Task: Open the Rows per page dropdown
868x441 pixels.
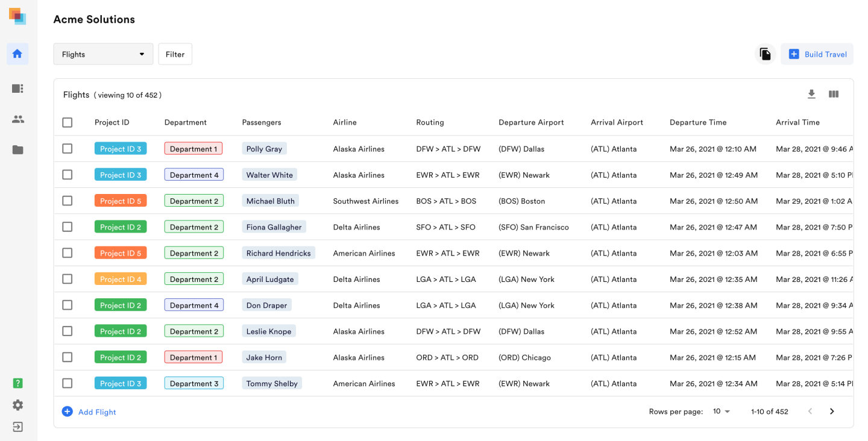Action: pyautogui.click(x=721, y=411)
